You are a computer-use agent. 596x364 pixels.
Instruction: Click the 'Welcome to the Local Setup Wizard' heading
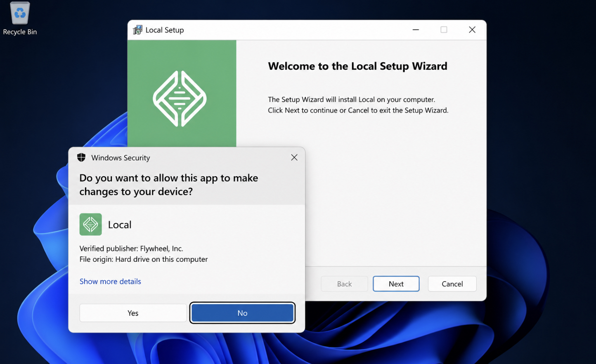[x=357, y=66]
